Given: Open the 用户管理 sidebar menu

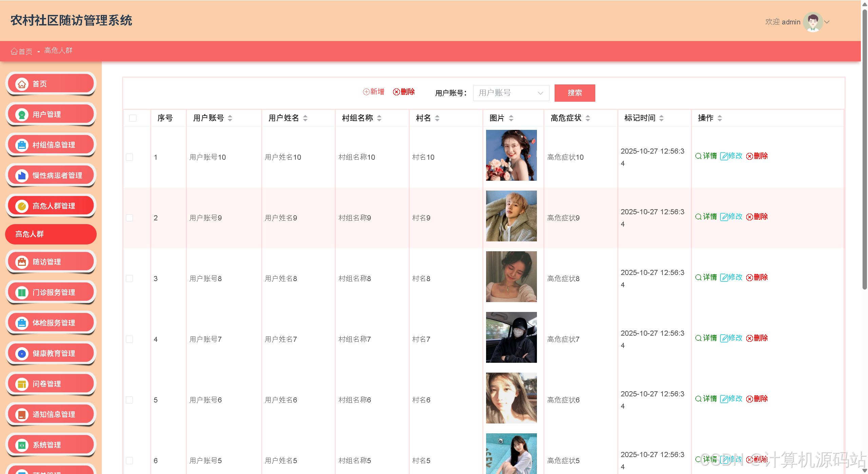Looking at the screenshot, I should (51, 115).
